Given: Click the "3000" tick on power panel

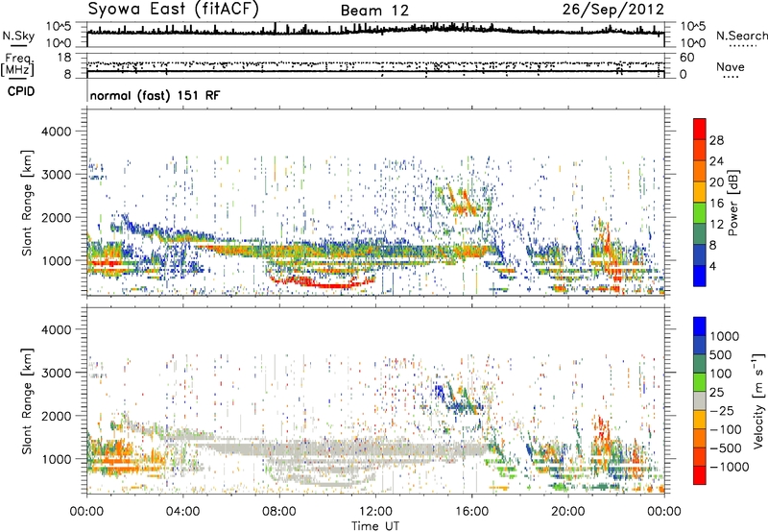Looking at the screenshot, I should (x=57, y=175).
